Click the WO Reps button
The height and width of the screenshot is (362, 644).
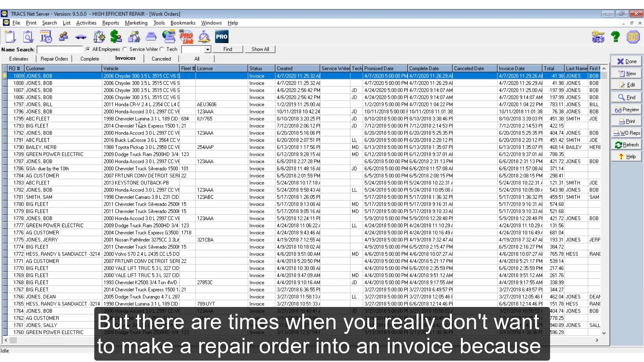click(x=627, y=133)
